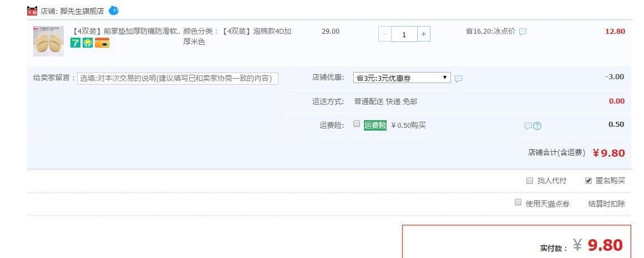Viewport: 644px width, 258px height.
Task: Click the 店铺合计 total ¥9.80
Action: (608, 153)
